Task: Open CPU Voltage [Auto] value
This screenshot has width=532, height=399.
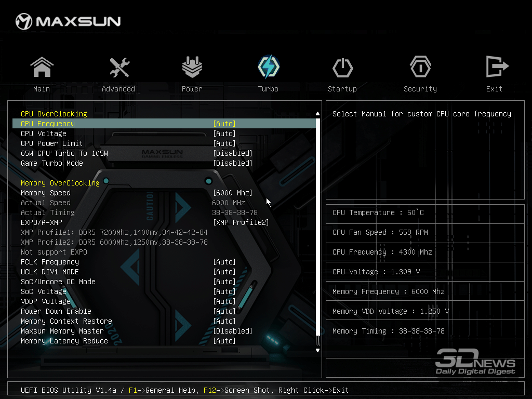Action: [224, 134]
